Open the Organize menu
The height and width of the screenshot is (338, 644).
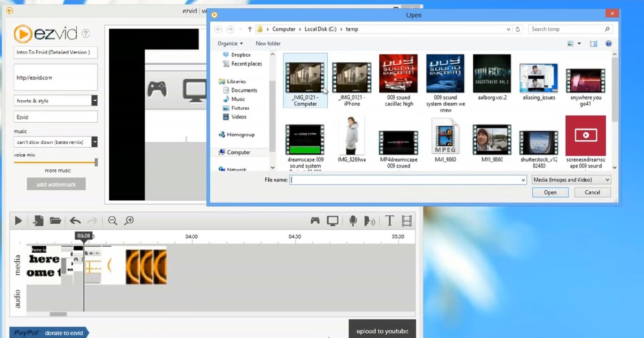230,44
